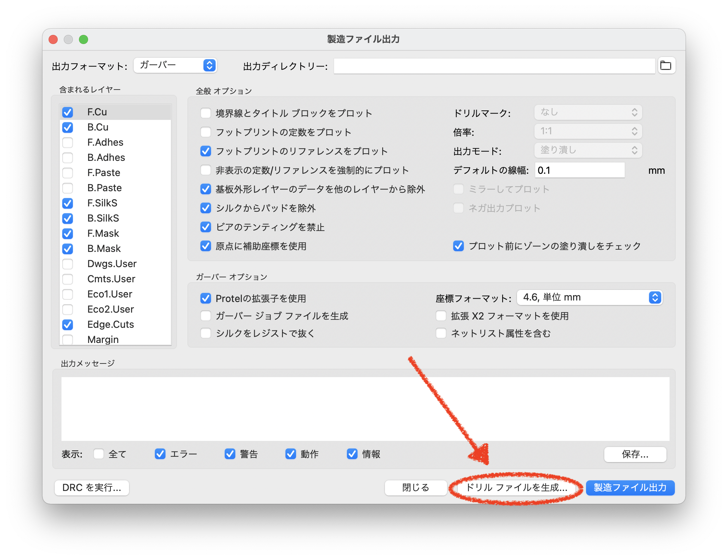Click inside the 出力メッセージ text area
Screen dimensions: 728x560
[x=365, y=409]
